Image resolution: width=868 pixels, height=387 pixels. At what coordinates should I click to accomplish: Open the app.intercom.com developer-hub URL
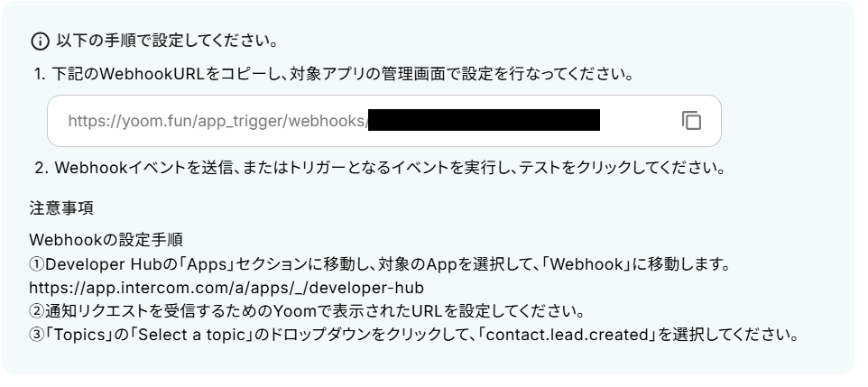[x=226, y=288]
